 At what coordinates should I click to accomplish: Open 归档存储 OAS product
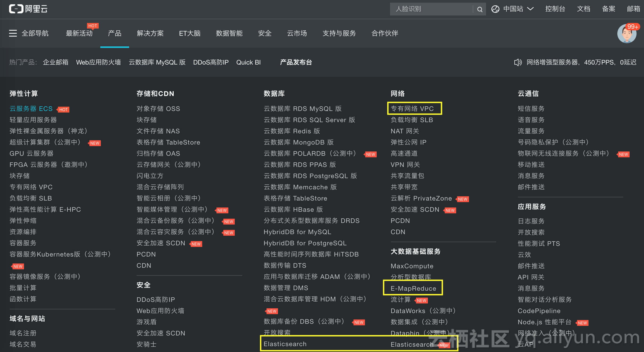click(158, 154)
